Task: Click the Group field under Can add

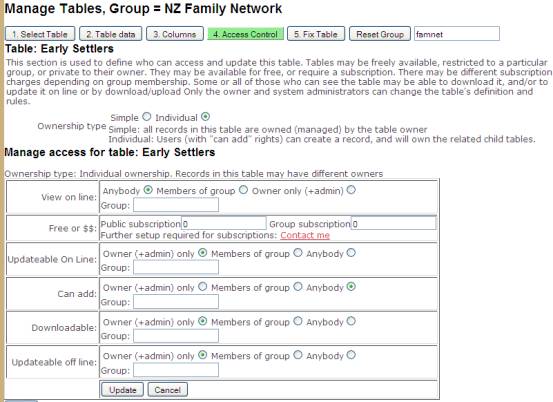Action: 176,302
